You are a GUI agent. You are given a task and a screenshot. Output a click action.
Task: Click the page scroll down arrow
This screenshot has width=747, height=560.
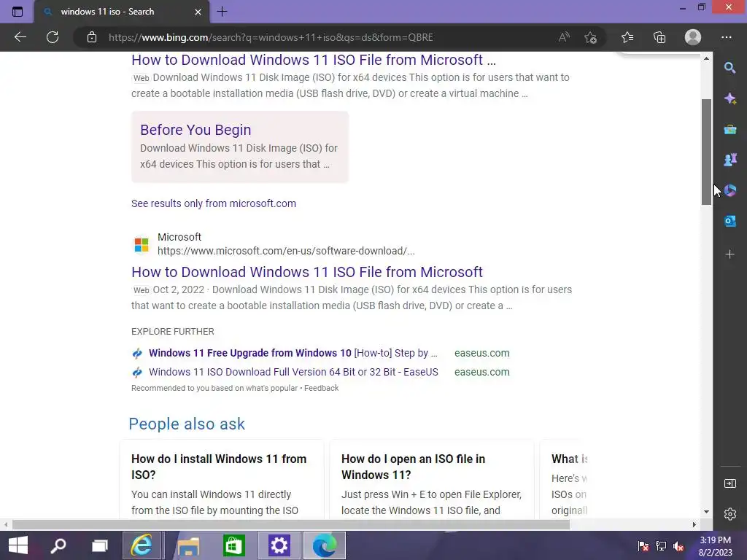[x=706, y=512]
